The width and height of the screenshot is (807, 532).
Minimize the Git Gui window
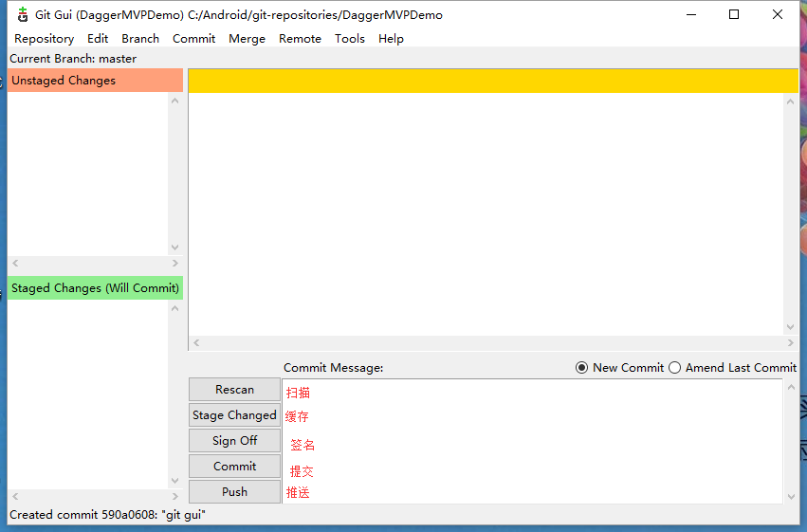pos(691,14)
